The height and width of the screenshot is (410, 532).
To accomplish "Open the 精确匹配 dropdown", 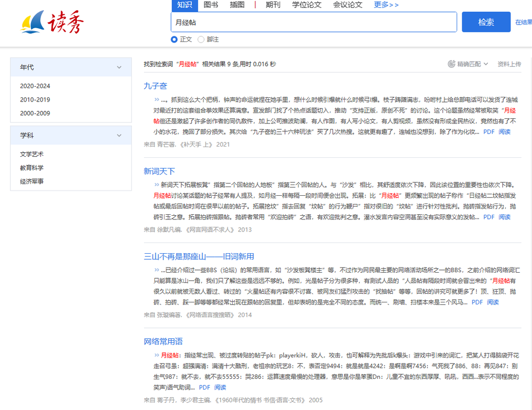I will click(472, 64).
